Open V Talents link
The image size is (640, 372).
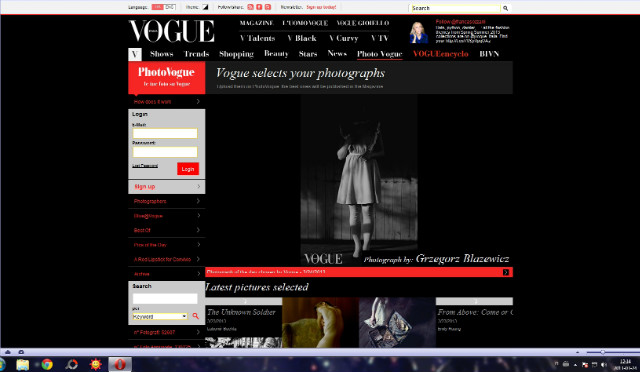pos(258,38)
